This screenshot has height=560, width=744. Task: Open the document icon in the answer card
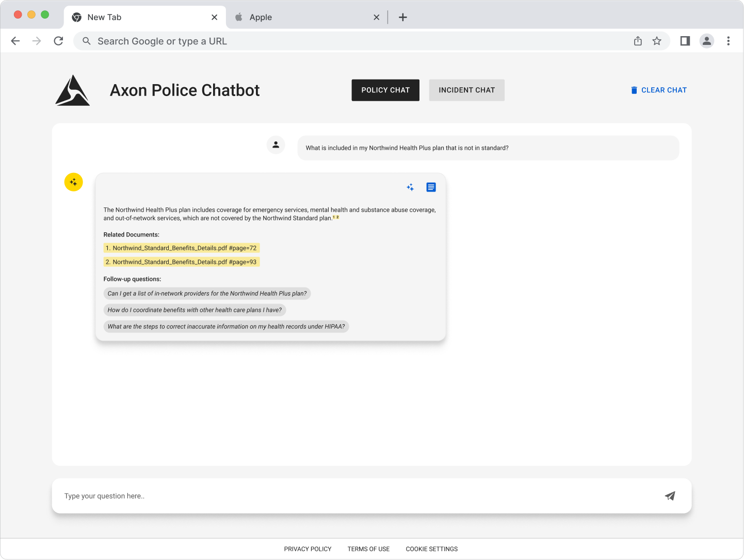431,187
